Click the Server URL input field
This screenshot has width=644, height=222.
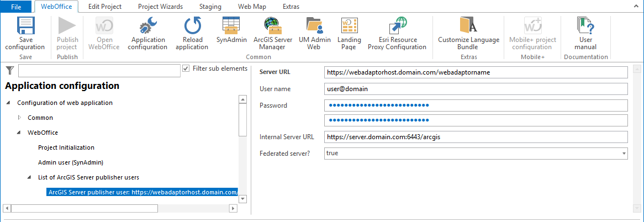476,72
